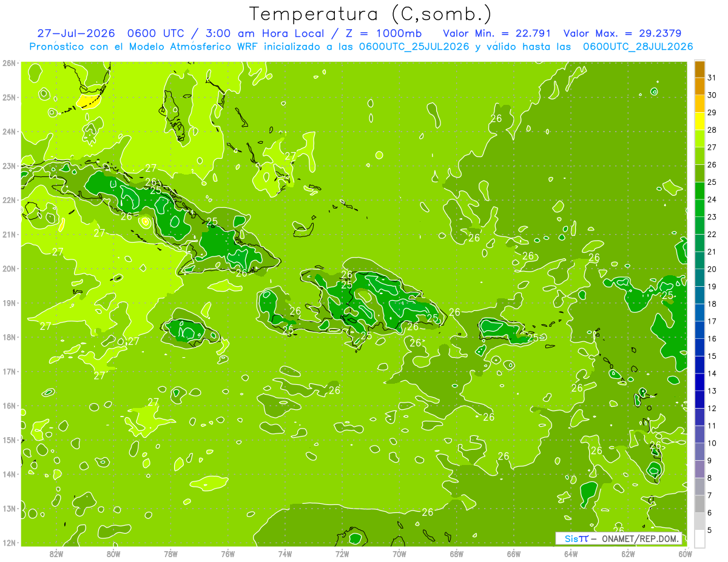
Task: Click the 24N latitude axis label
Action: tap(10, 132)
